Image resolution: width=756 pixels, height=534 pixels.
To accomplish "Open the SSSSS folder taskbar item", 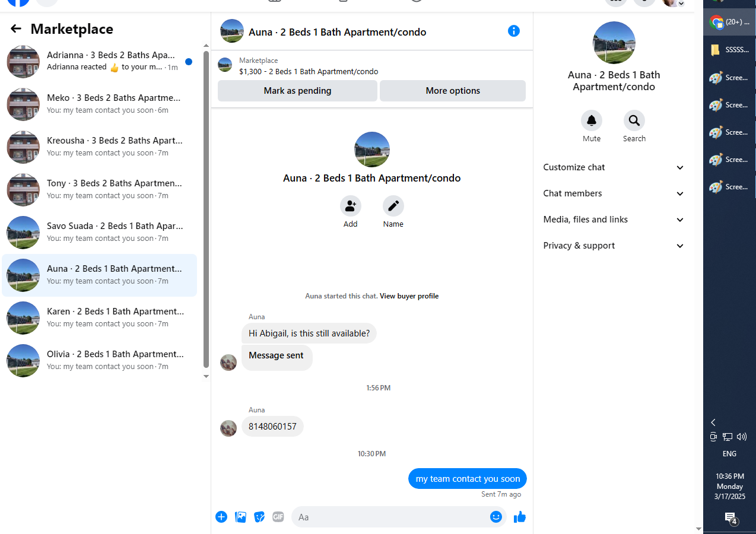I will [x=729, y=50].
